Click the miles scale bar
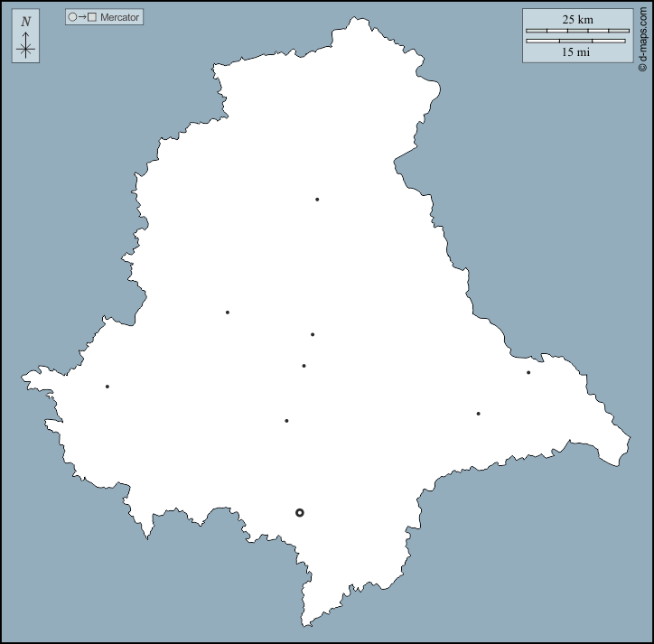This screenshot has width=654, height=644. (576, 41)
